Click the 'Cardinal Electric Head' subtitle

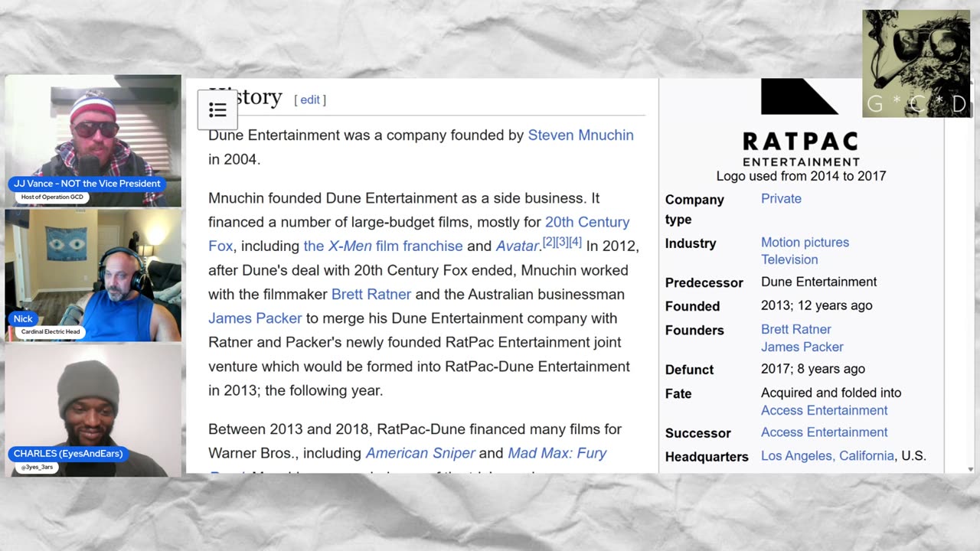coord(51,332)
